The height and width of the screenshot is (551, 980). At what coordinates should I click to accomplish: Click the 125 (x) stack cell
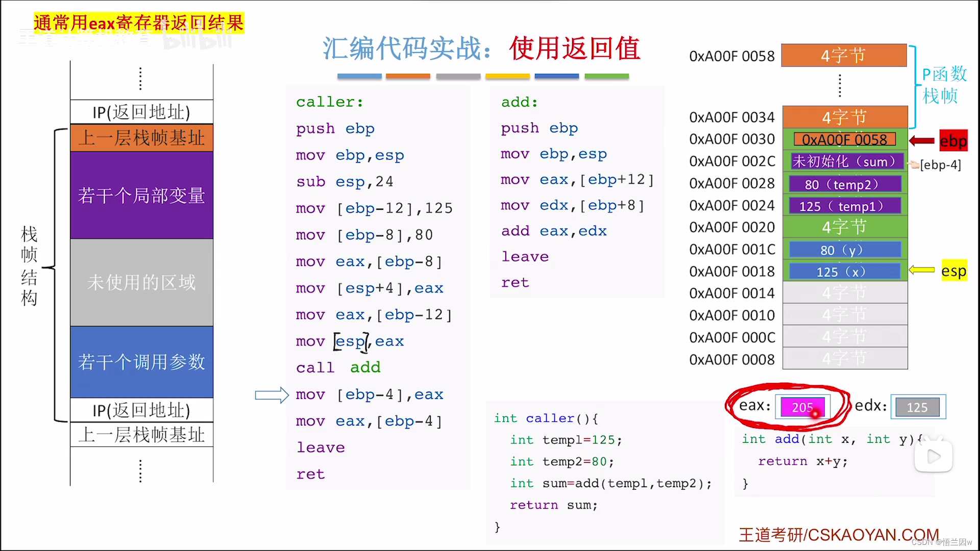[x=844, y=271]
